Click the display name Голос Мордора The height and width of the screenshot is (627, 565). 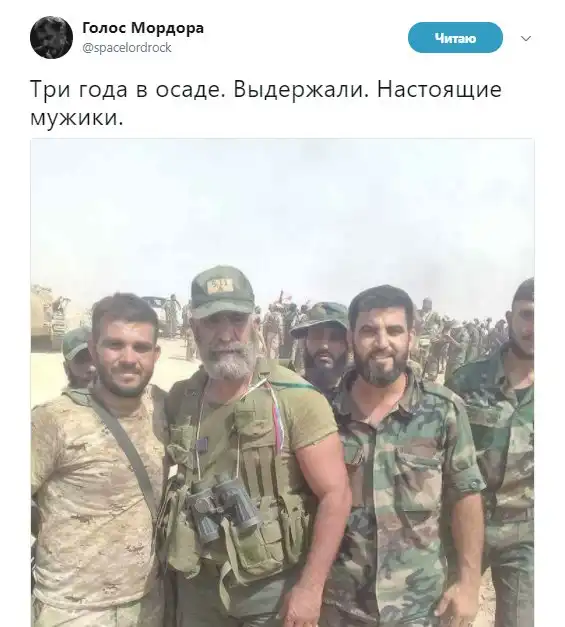(143, 28)
